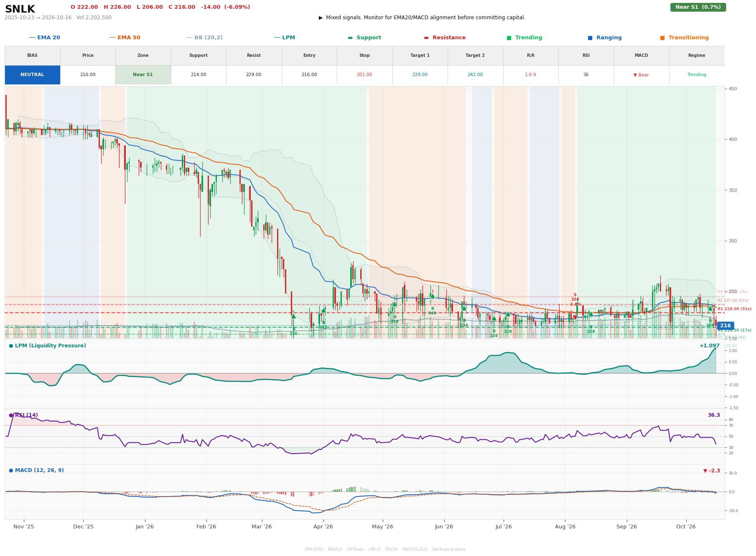Select the Transitioning regime legend entry
The image size is (756, 556).
(x=684, y=38)
